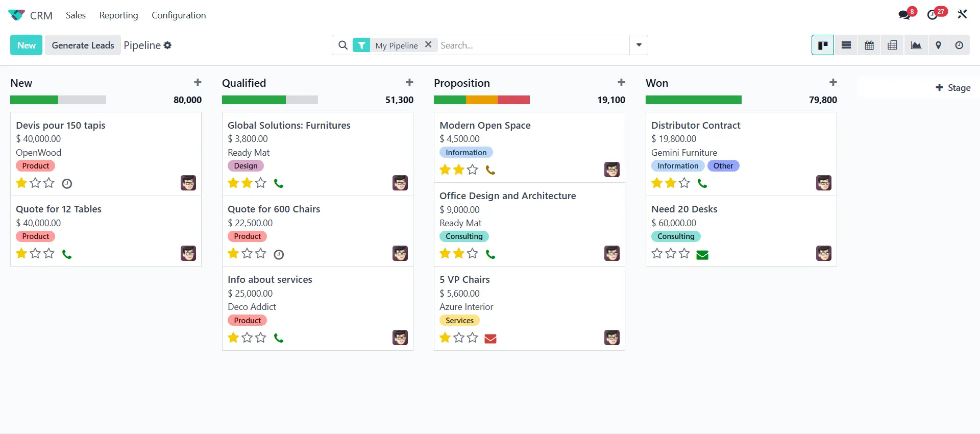Click the Other tag on Distributor Contract

(723, 166)
